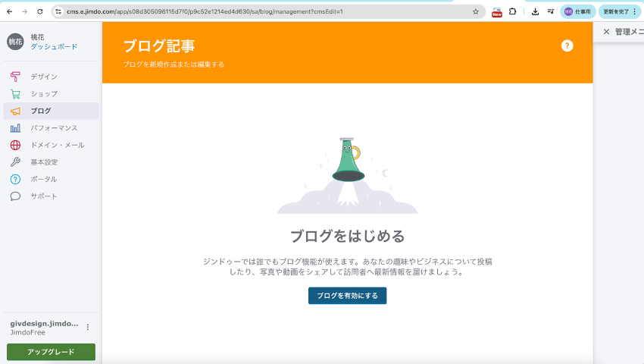Screen dimensions: 644x364
Task: Reload the current page
Action: coord(40,11)
